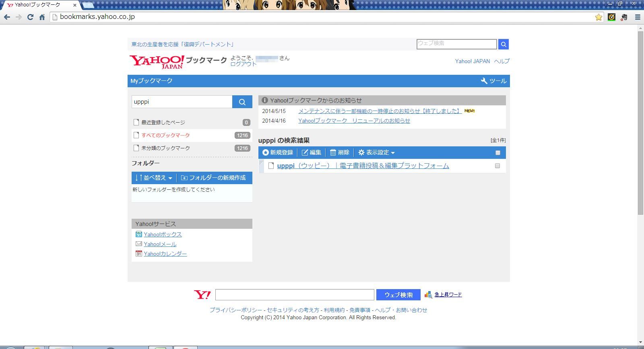644x349 pixels.
Task: Reload the page with the refresh icon
Action: [30, 17]
